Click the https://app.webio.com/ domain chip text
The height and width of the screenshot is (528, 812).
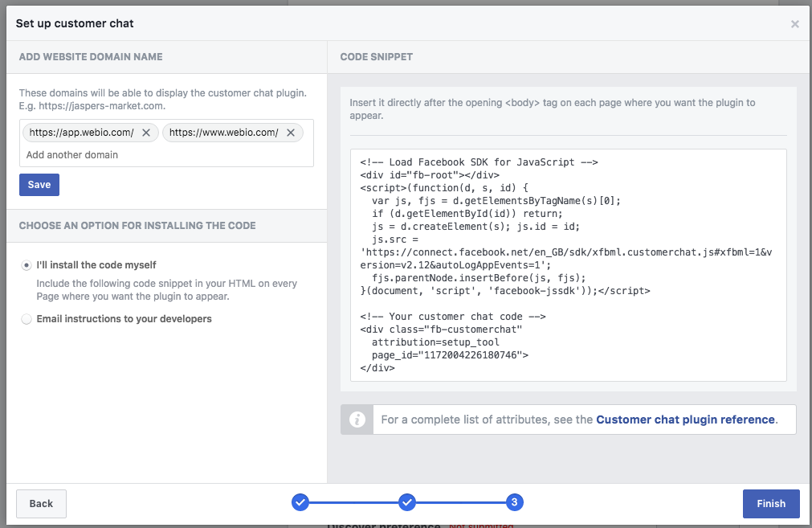[x=81, y=133]
